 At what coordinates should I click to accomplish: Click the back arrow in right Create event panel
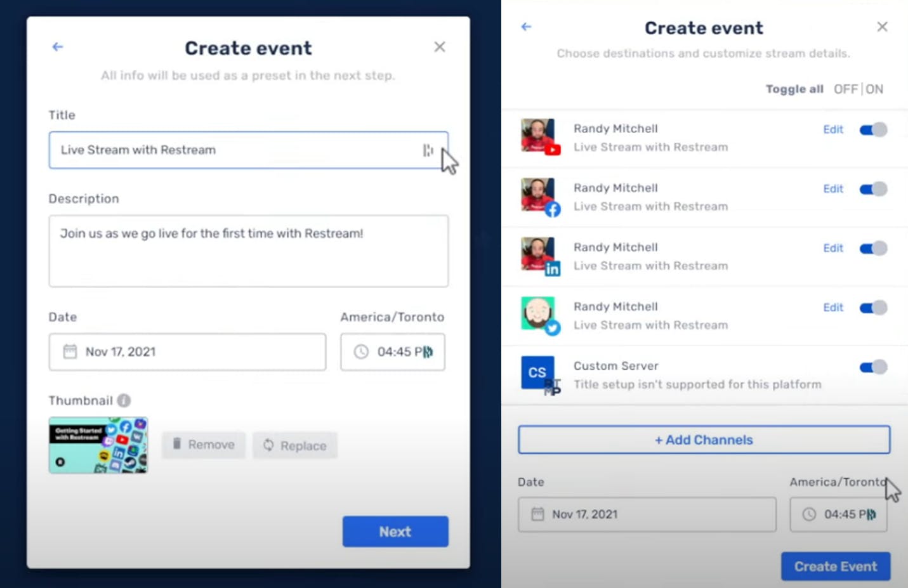click(x=526, y=27)
